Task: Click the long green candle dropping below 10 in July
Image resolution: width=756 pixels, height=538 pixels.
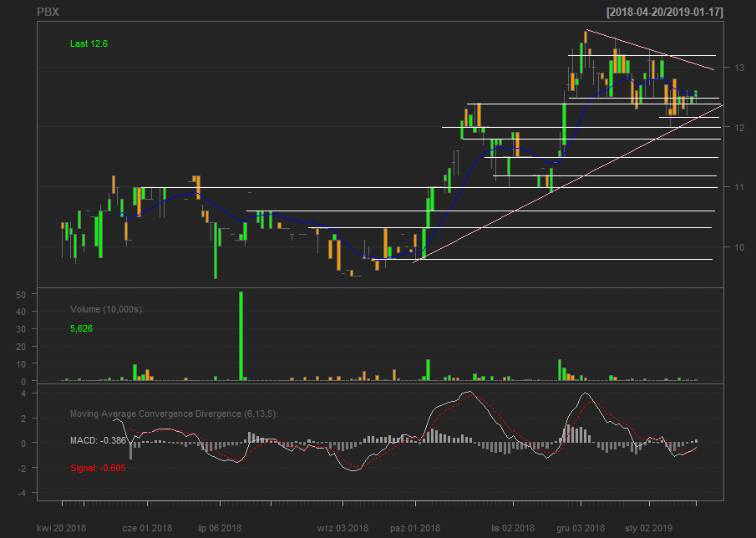Action: coord(216,251)
